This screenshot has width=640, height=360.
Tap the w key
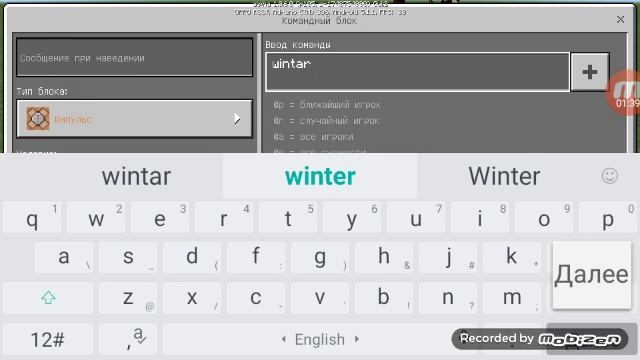coord(96,218)
